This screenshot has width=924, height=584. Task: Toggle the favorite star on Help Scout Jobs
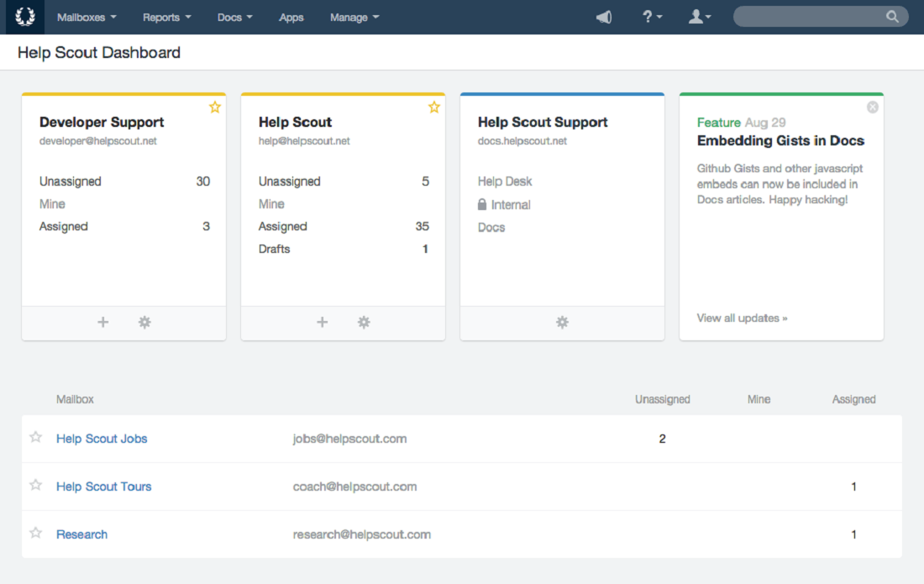coord(35,437)
